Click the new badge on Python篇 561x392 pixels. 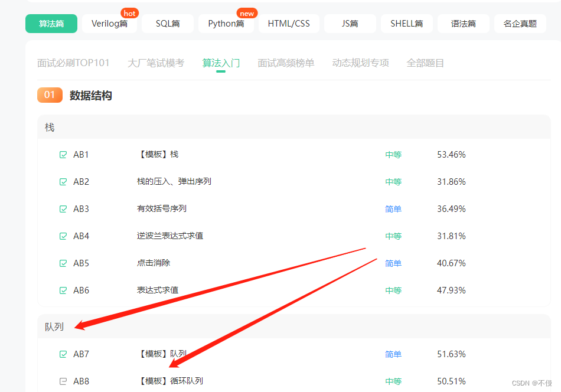247,13
